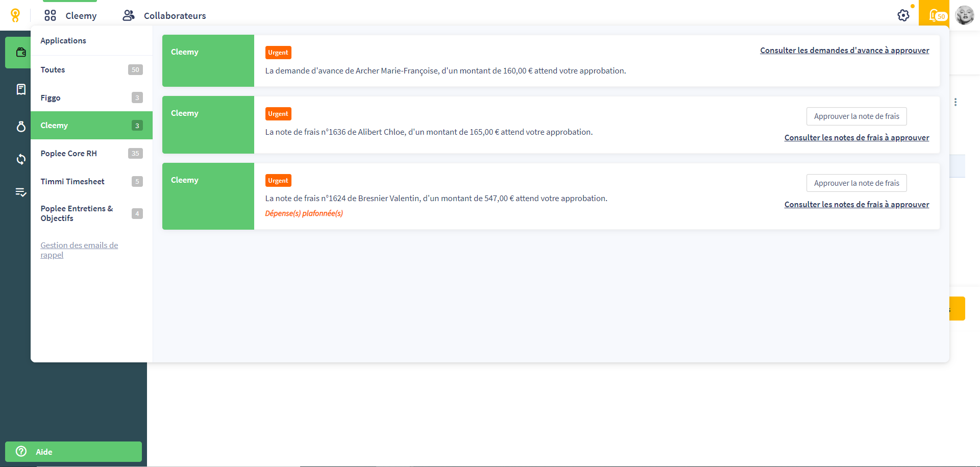Select the Toutes filter with 50 notifications

[92, 70]
